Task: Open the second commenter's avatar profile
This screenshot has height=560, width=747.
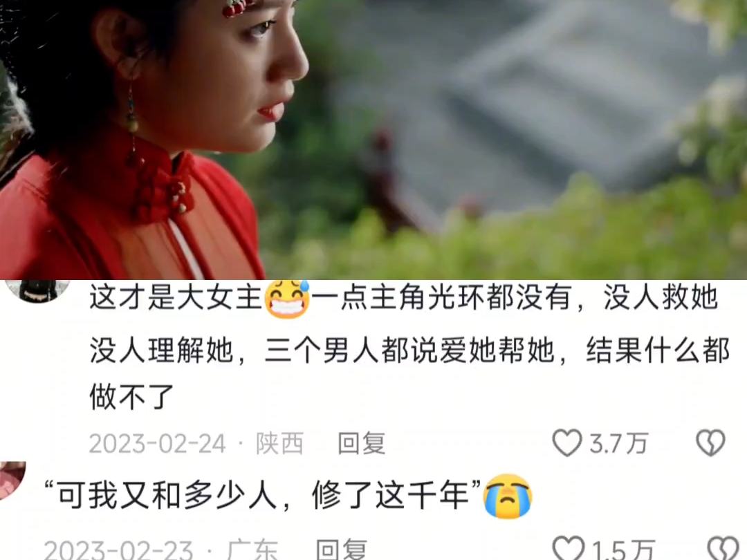Action: (x=12, y=480)
